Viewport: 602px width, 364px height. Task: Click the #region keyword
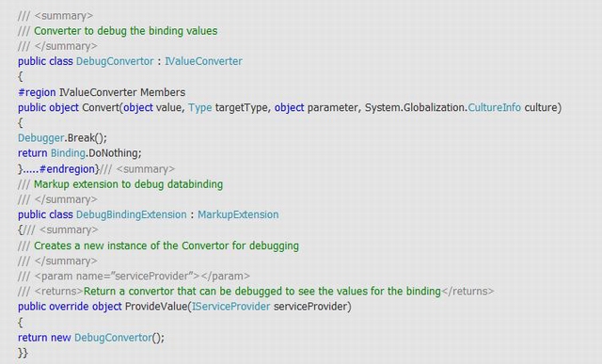click(37, 92)
